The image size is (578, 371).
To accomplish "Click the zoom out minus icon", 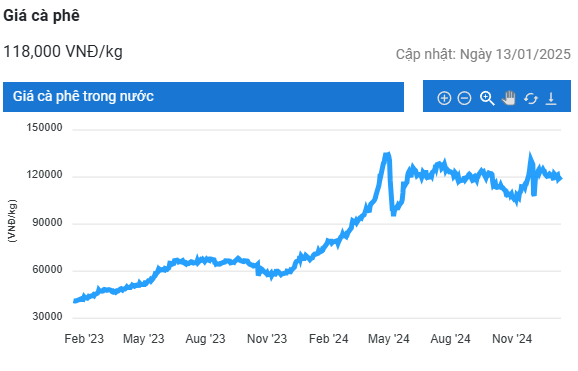I will click(x=464, y=98).
